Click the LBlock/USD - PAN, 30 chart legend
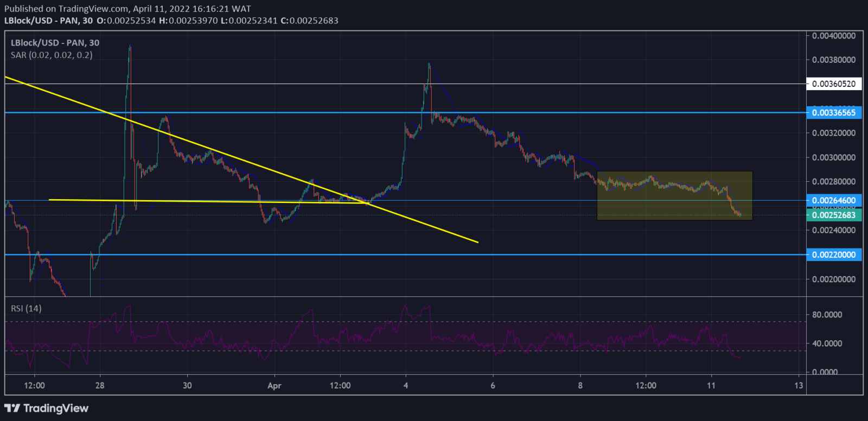Screen dimensions: 868x421 pos(55,43)
